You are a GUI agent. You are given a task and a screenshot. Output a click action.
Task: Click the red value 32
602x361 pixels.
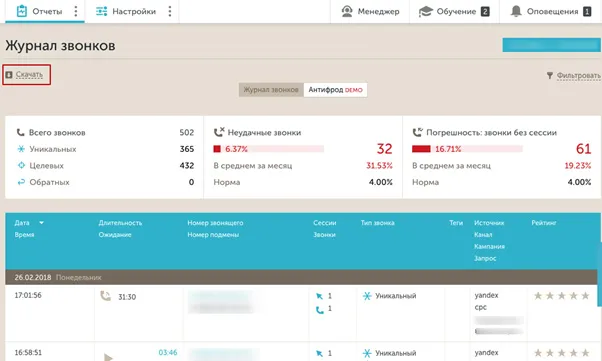(x=384, y=149)
